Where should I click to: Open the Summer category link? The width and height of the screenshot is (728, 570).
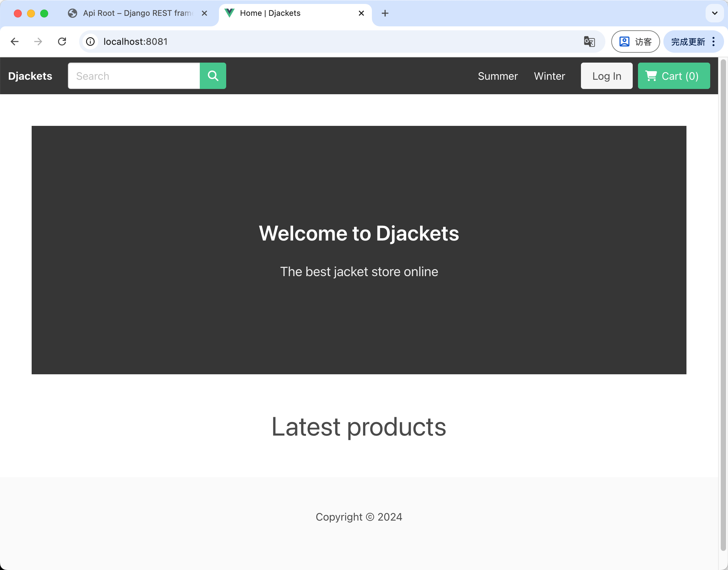tap(498, 76)
